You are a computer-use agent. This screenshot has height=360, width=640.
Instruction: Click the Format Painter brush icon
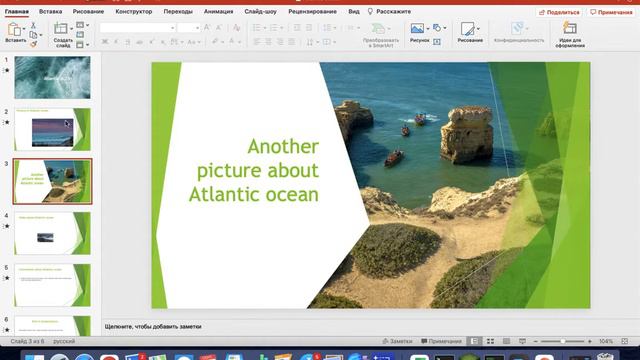point(33,44)
